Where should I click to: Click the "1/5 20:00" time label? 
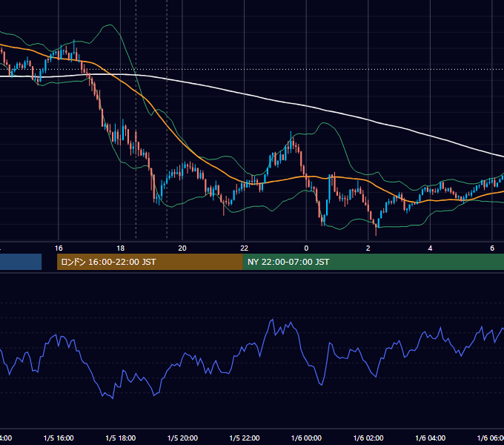182,438
